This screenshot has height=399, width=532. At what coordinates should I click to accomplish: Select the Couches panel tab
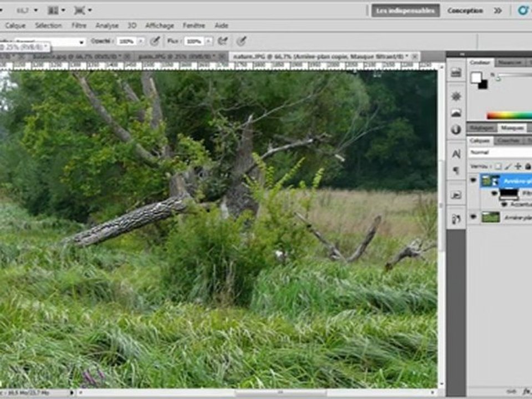508,140
